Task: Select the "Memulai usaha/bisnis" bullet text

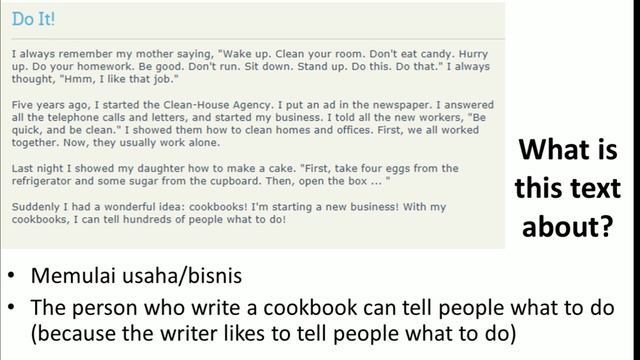Action: [x=136, y=276]
